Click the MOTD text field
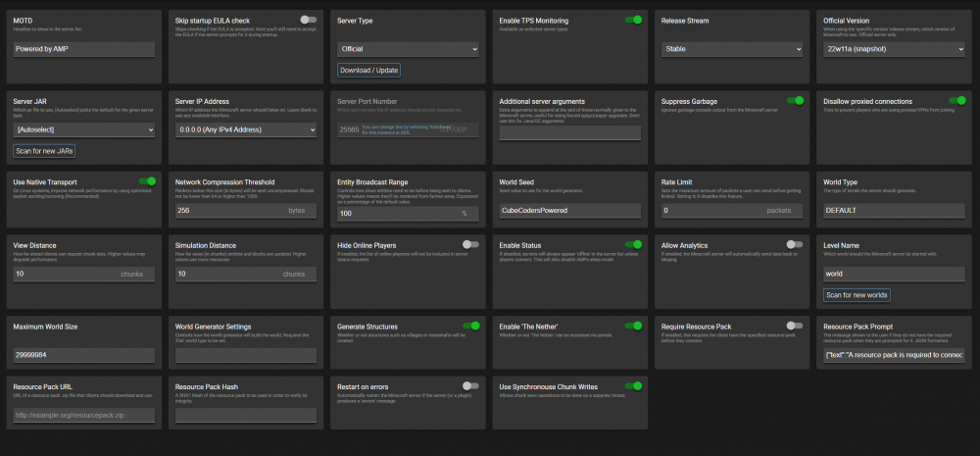This screenshot has height=456, width=980. (83, 49)
